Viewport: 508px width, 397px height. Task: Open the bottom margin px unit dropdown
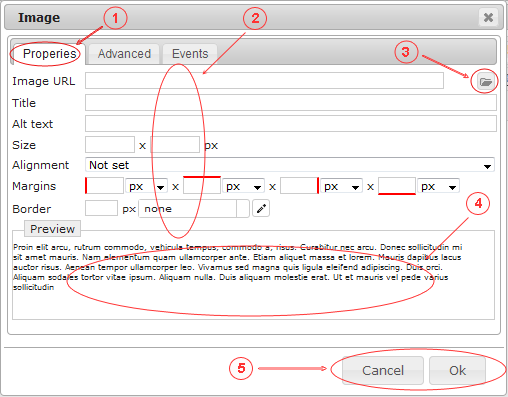pos(439,186)
